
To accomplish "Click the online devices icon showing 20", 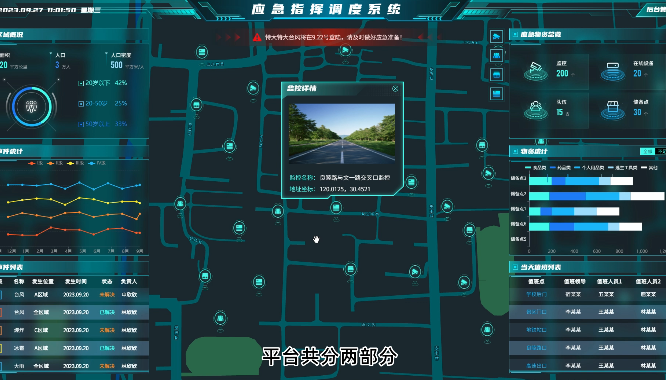I will tap(612, 71).
